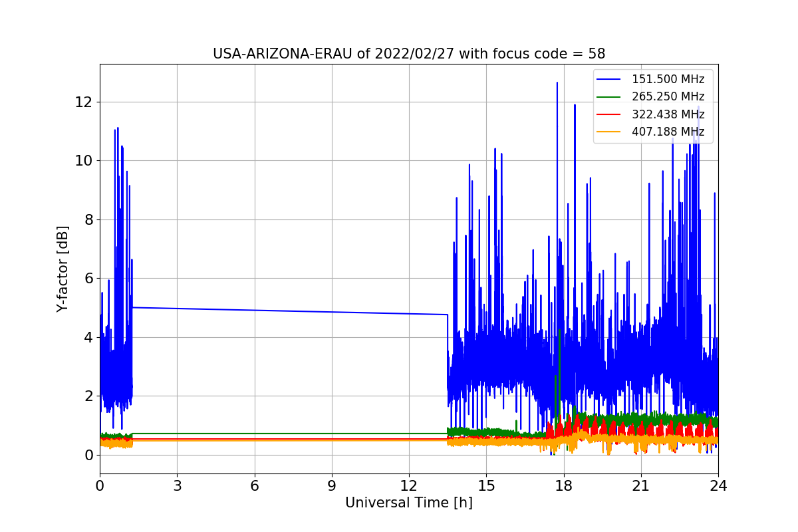The height and width of the screenshot is (532, 798).
Task: Click y-axis tick label 4
Action: coord(88,337)
